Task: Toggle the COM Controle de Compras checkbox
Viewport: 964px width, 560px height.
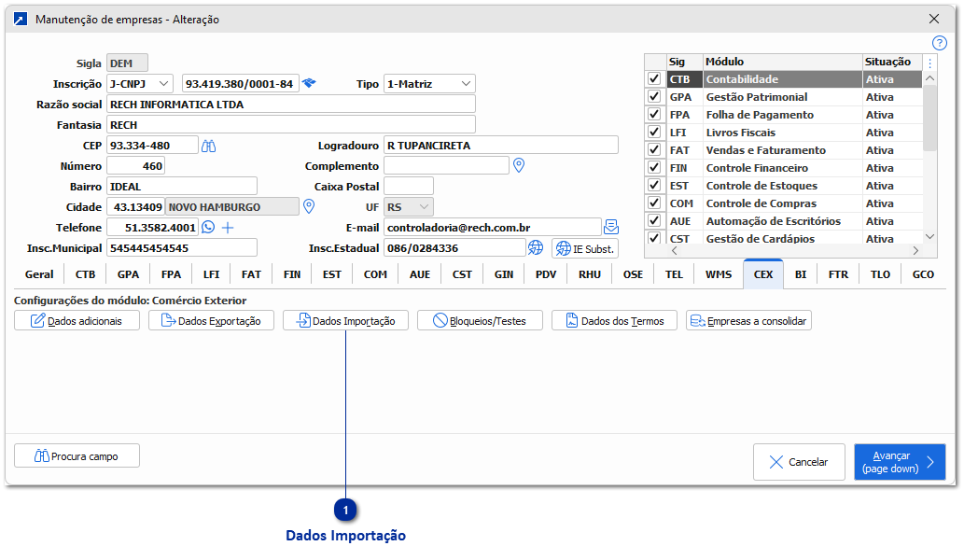Action: tap(654, 203)
